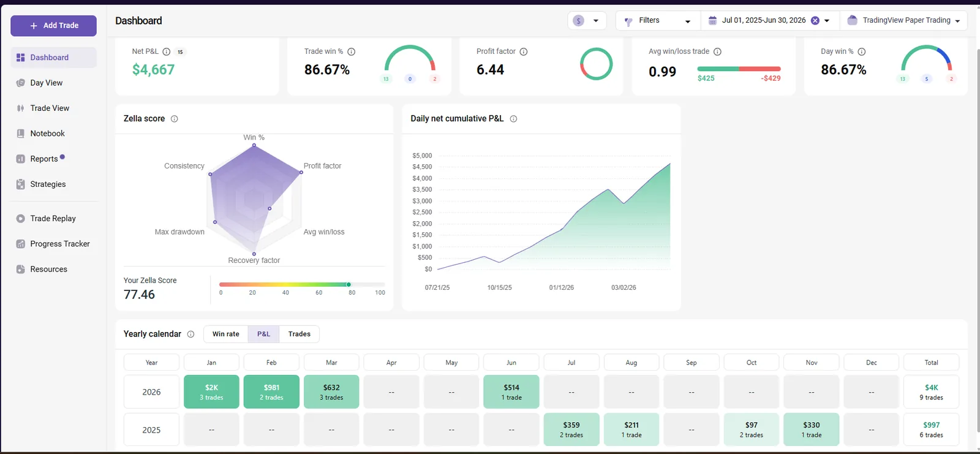Click Trade win % info icon
The height and width of the screenshot is (454, 980).
pyautogui.click(x=352, y=51)
